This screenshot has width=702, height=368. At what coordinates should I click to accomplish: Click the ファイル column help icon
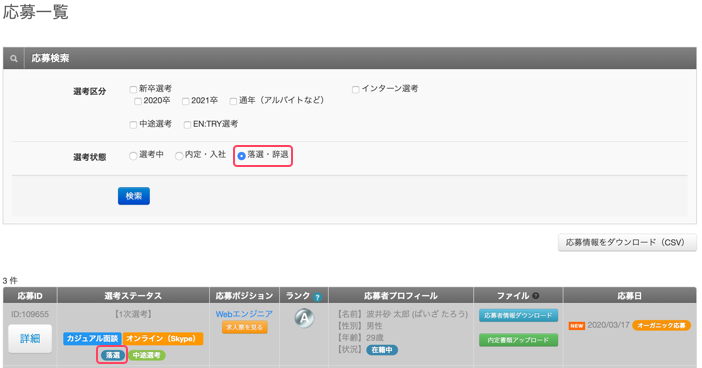tap(536, 296)
